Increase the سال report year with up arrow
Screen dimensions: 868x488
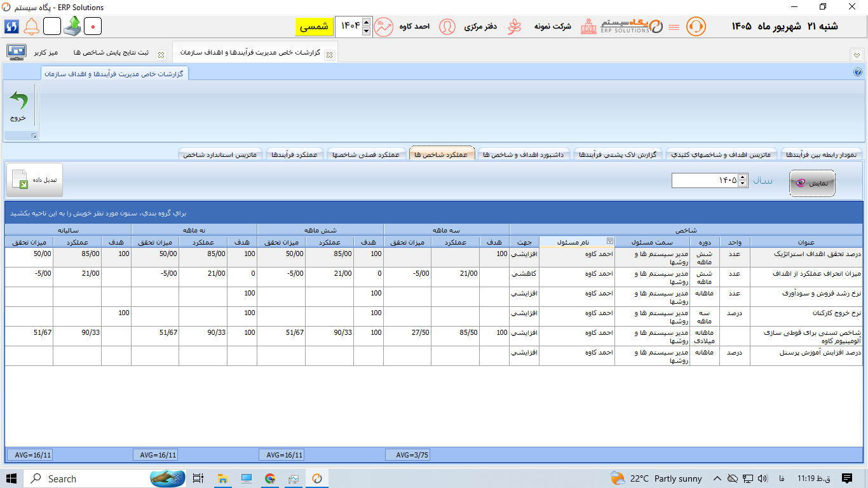[x=743, y=178]
